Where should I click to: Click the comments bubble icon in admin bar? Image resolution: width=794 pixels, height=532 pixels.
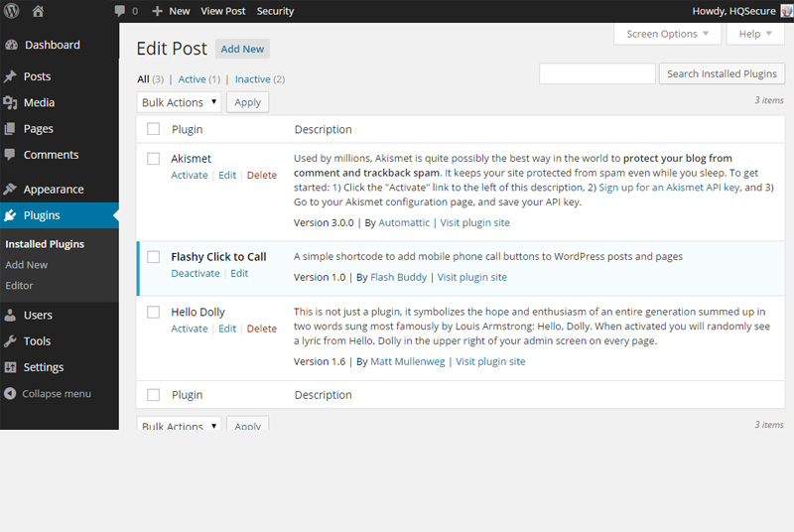tap(120, 11)
